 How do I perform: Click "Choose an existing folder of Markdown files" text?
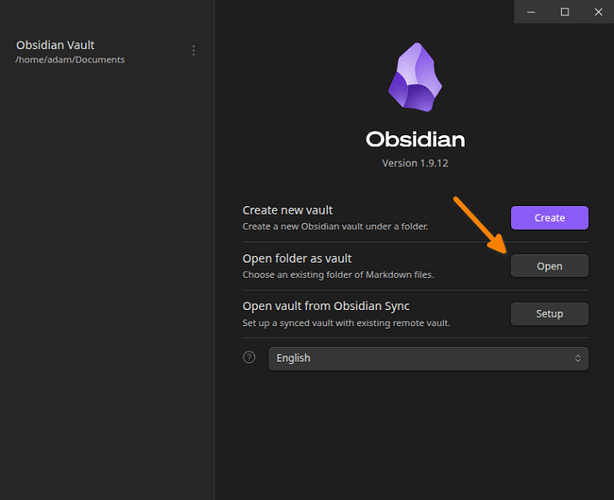point(338,274)
